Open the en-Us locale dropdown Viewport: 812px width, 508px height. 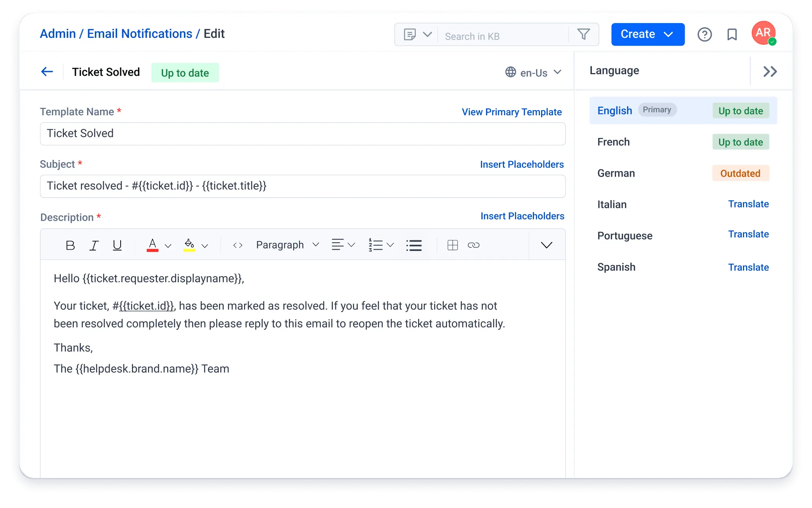(533, 73)
